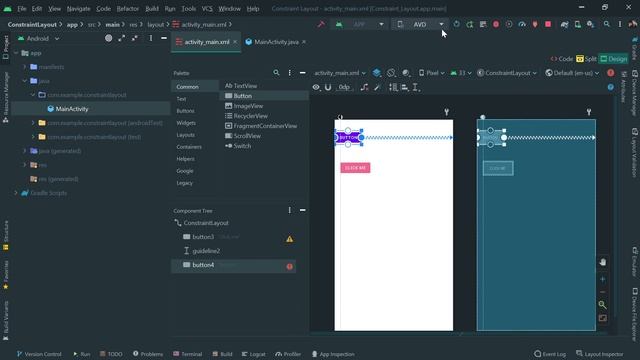Viewport: 640px width, 360px height.
Task: Open the API 33 version dropdown
Action: pos(461,73)
